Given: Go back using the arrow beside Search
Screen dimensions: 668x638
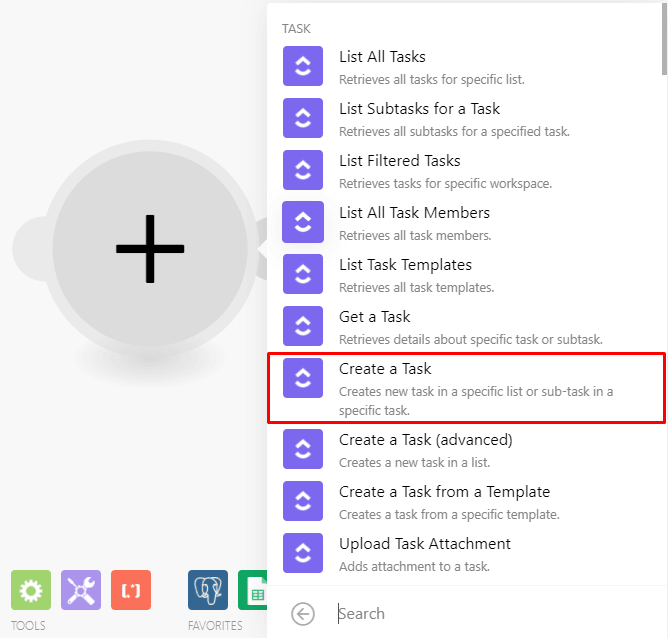Looking at the screenshot, I should [x=303, y=614].
